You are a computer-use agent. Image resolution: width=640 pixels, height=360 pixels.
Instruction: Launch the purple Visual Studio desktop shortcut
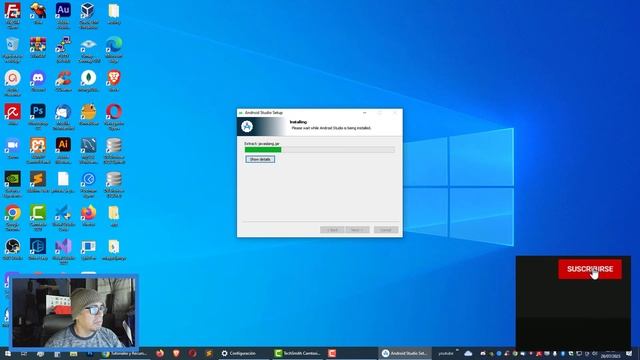(x=63, y=247)
